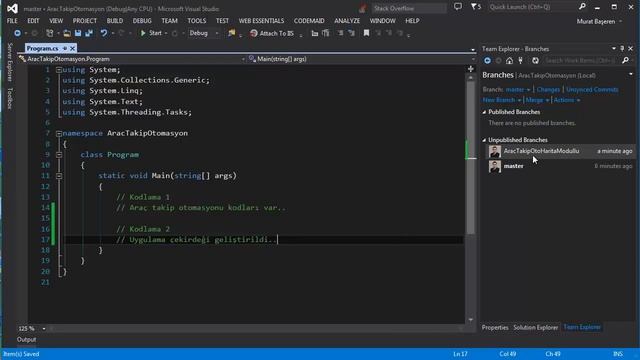Open the Output panel tab
This screenshot has height=360, width=640.
(x=26, y=340)
